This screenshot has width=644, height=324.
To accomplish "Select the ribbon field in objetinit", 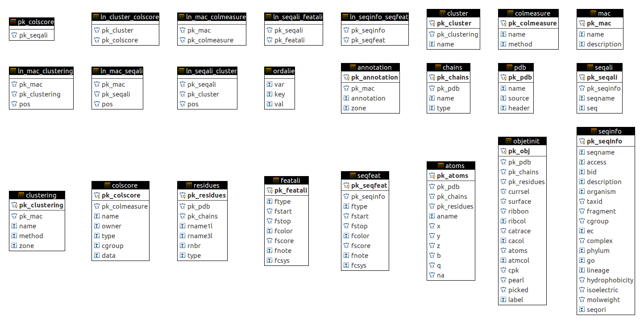I will coord(522,211).
